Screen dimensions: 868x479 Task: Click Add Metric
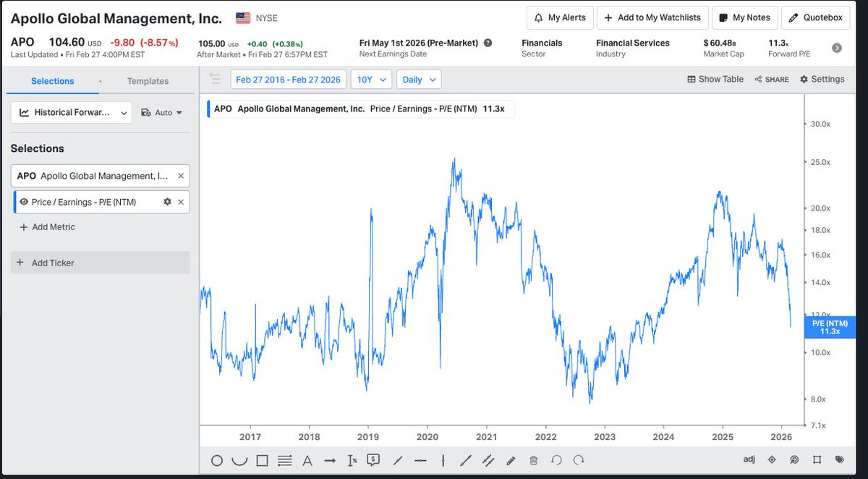(47, 227)
